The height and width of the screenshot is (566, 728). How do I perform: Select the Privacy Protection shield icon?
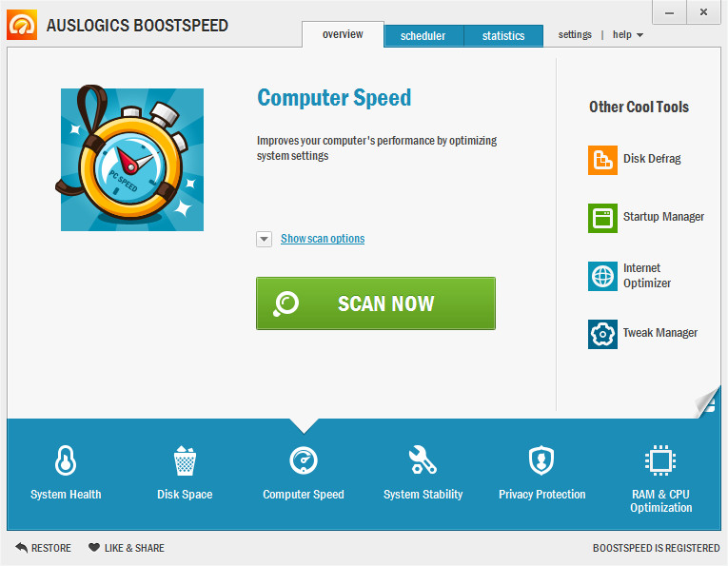pyautogui.click(x=541, y=460)
